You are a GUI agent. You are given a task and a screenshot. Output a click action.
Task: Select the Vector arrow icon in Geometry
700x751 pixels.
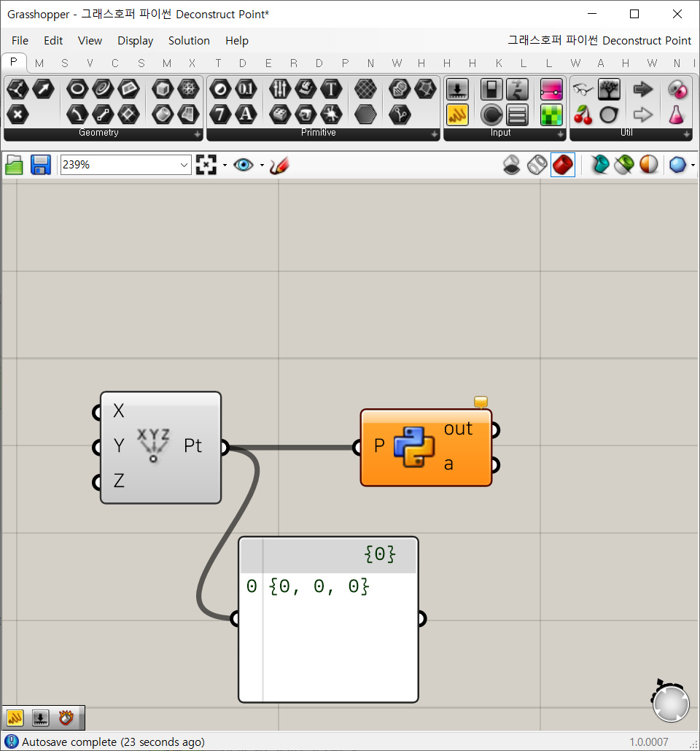43,89
